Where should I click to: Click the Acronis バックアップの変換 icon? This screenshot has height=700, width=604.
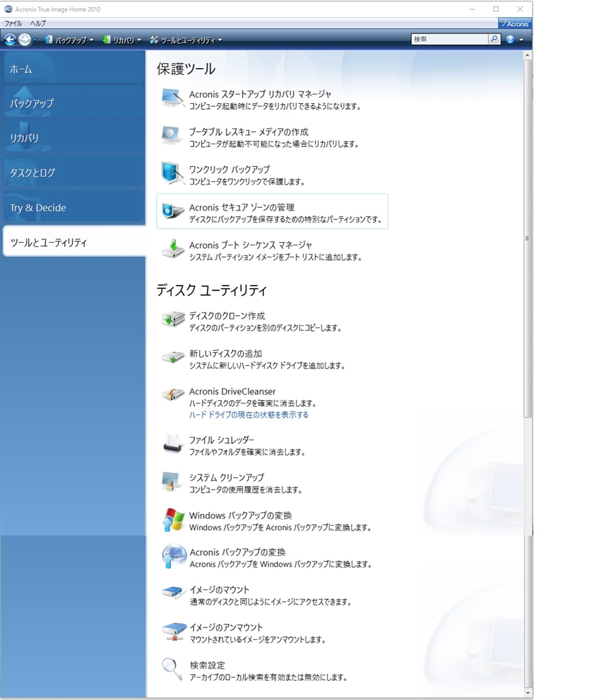pos(174,556)
